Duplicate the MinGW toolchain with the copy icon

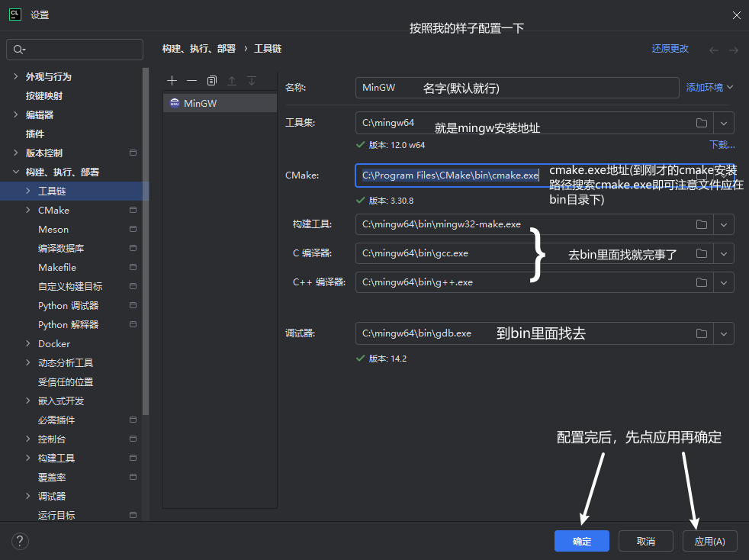[x=211, y=80]
